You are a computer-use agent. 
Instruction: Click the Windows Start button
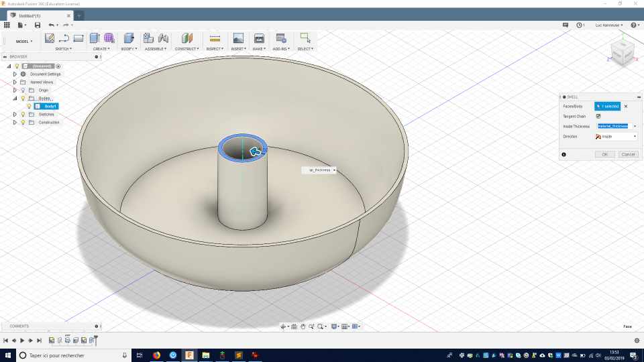[8, 355]
